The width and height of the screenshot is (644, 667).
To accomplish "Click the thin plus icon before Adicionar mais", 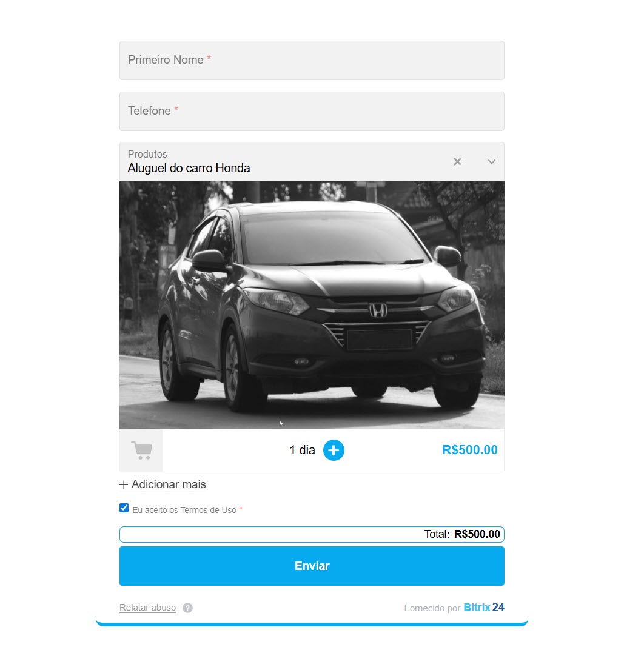I will [124, 484].
